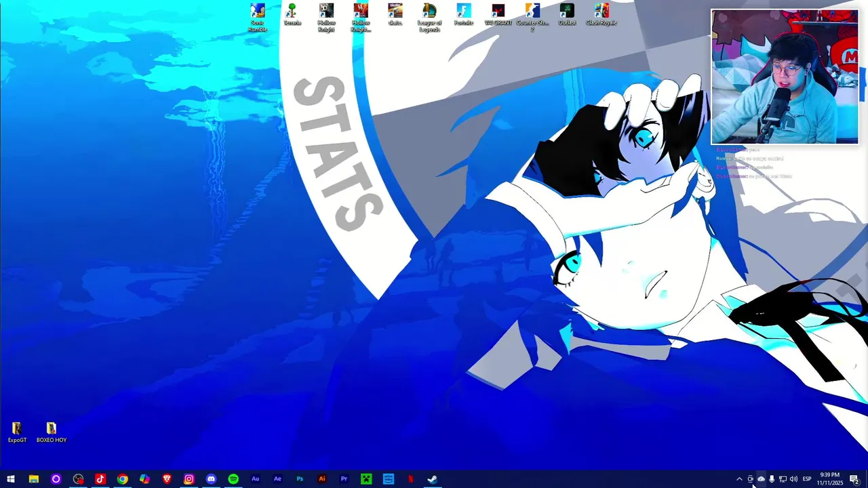Select the first Hollow Knight shortcut icon
Viewport: 868px width, 488px height.
coord(326,18)
